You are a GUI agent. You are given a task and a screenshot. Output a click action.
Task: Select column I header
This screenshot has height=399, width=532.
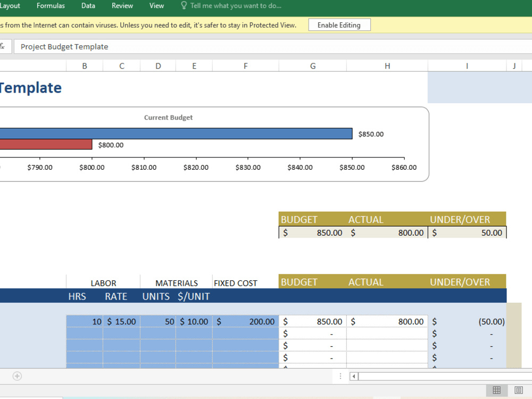tap(467, 66)
